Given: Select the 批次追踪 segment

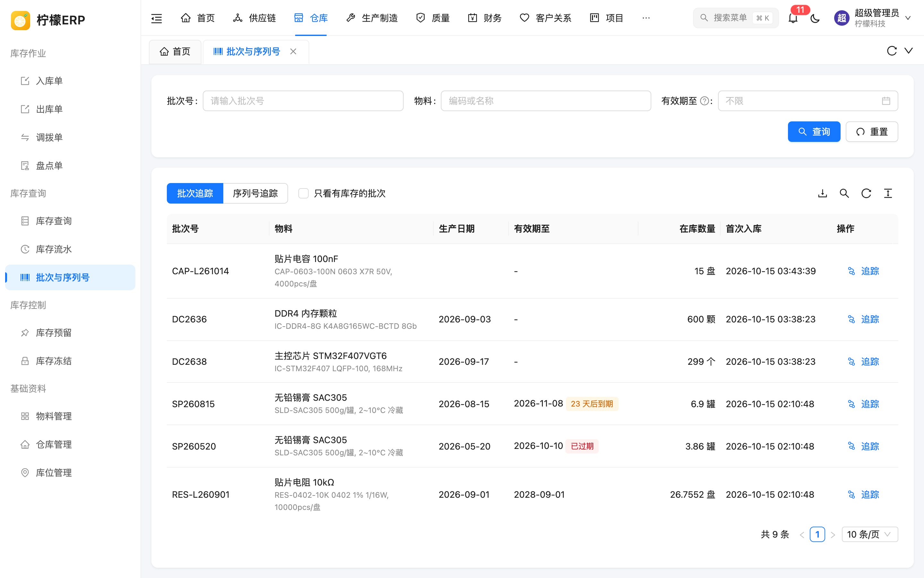Looking at the screenshot, I should click(195, 193).
